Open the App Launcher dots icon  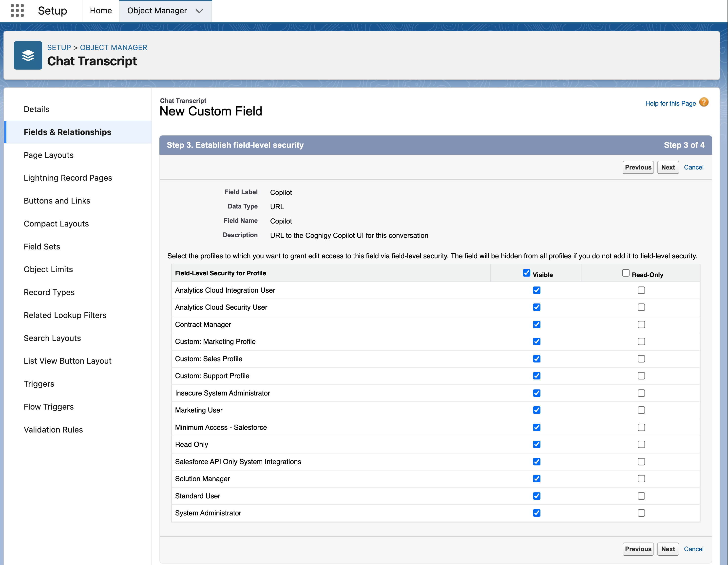coord(17,10)
